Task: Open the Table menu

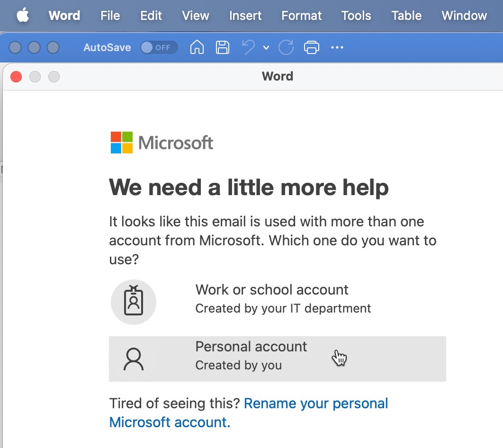Action: point(406,16)
